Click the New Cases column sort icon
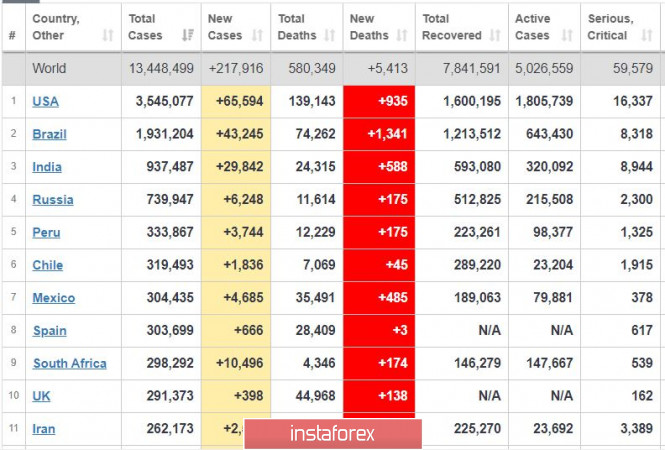This screenshot has width=665, height=450. click(256, 36)
